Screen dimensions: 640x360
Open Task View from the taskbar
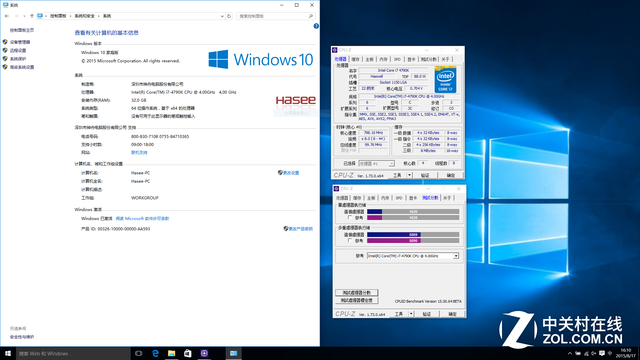coord(138,353)
